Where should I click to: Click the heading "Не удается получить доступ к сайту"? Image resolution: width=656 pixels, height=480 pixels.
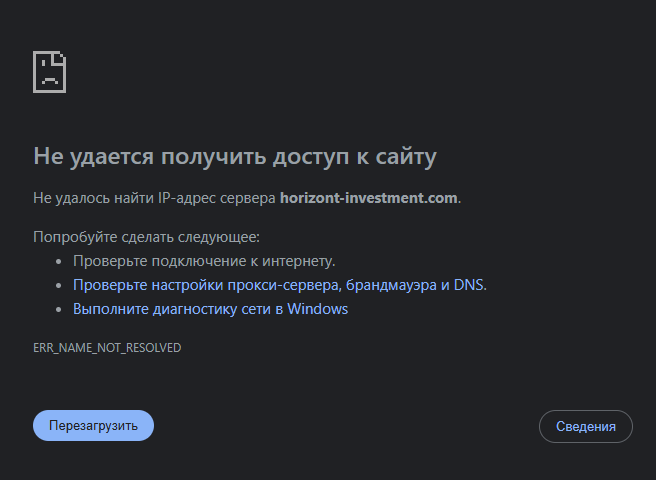coord(235,156)
